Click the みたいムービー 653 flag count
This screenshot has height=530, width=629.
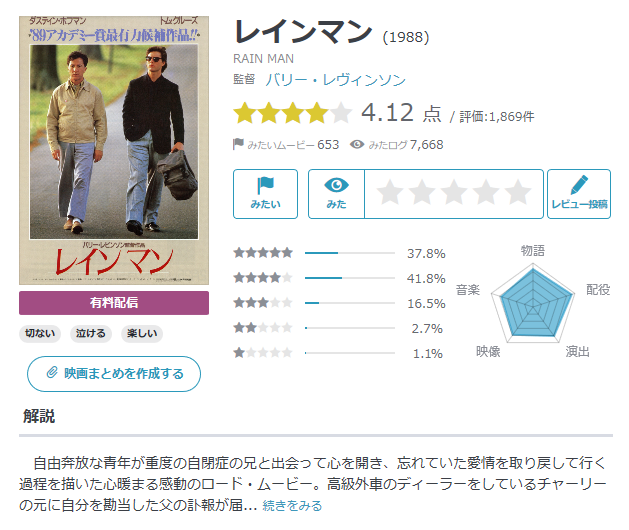(286, 144)
